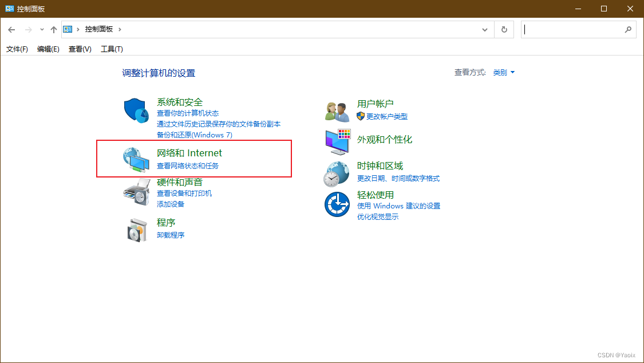Click 查看设备和打印机 link
The height and width of the screenshot is (363, 644).
tap(184, 194)
